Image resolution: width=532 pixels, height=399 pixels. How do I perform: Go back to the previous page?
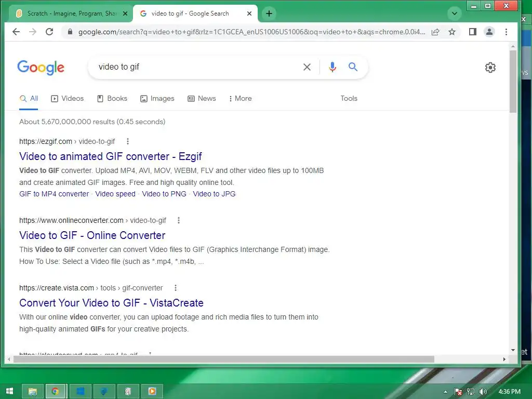[16, 32]
